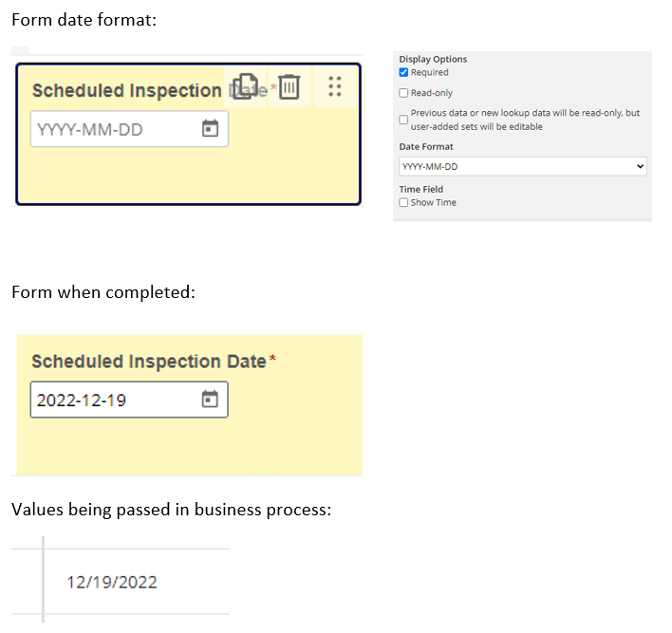Open calendar picker in empty date field
This screenshot has width=672, height=633.
[x=210, y=128]
